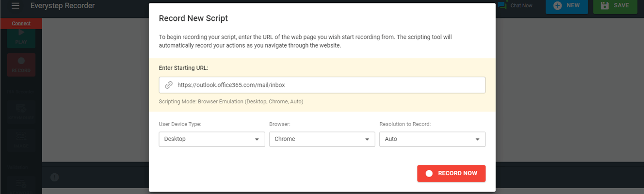644x194 pixels.
Task: Click the Keyword validation icon in sidebar
Action: (21, 183)
